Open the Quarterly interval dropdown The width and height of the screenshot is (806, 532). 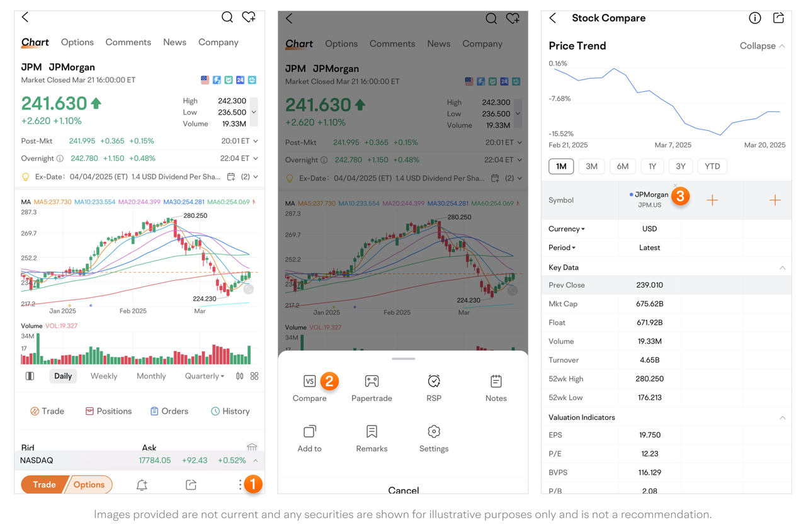click(x=205, y=376)
